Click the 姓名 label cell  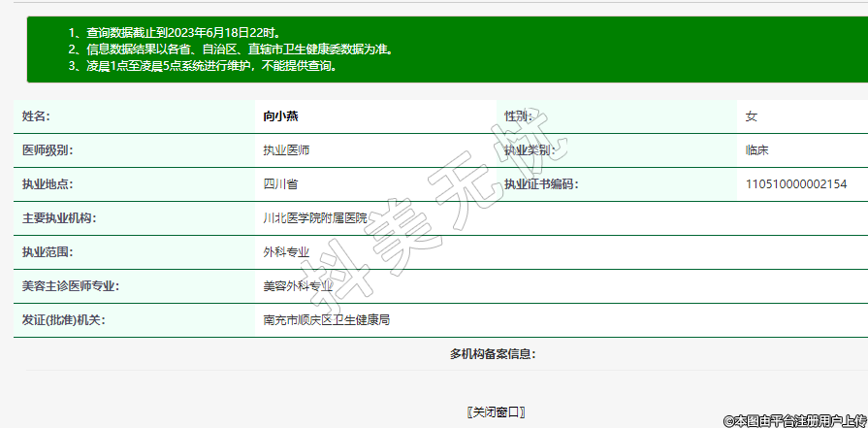[36, 116]
